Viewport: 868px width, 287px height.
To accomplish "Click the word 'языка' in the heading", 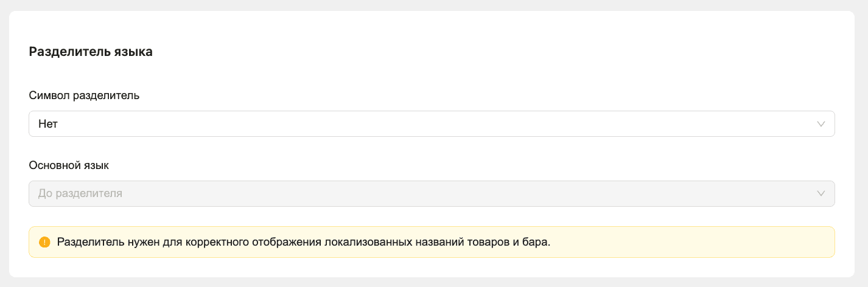I will (133, 52).
